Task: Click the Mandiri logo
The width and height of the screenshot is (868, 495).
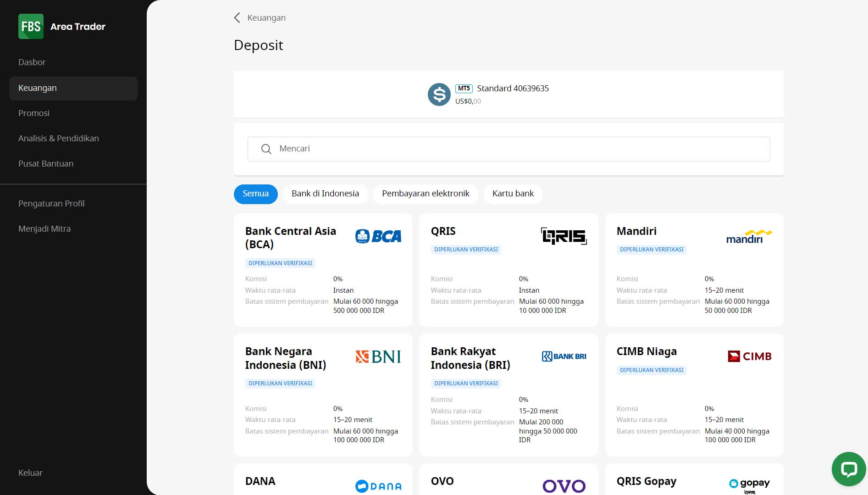Action: click(x=749, y=237)
